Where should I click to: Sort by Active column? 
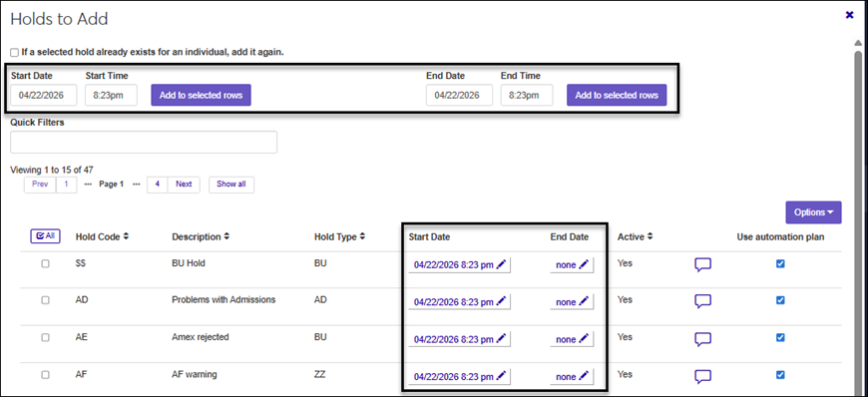pyautogui.click(x=635, y=236)
